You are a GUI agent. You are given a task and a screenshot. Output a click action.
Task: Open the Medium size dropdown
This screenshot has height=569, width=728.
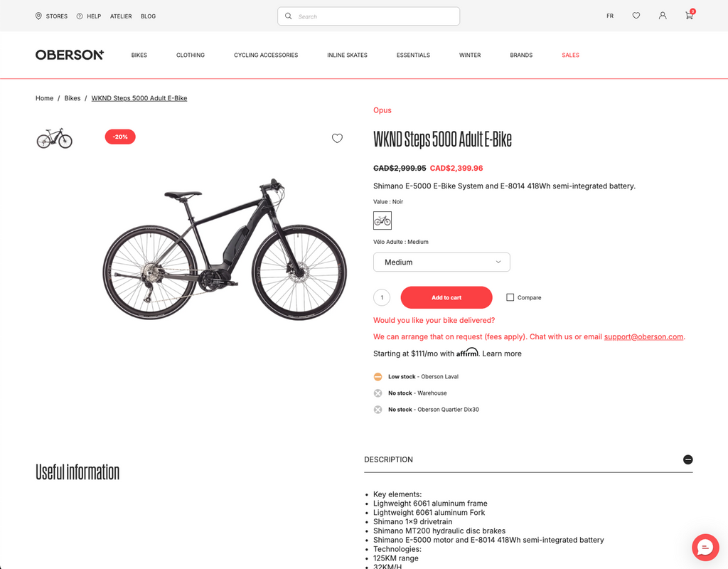pyautogui.click(x=441, y=262)
